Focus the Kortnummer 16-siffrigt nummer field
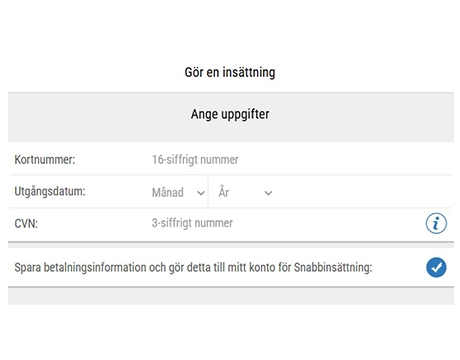The width and height of the screenshot is (460, 360). click(300, 160)
